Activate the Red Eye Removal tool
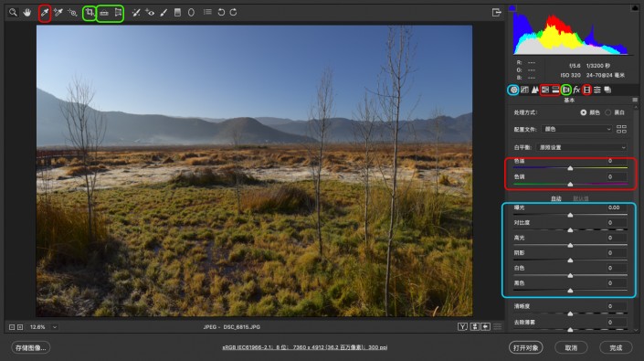 pos(150,13)
